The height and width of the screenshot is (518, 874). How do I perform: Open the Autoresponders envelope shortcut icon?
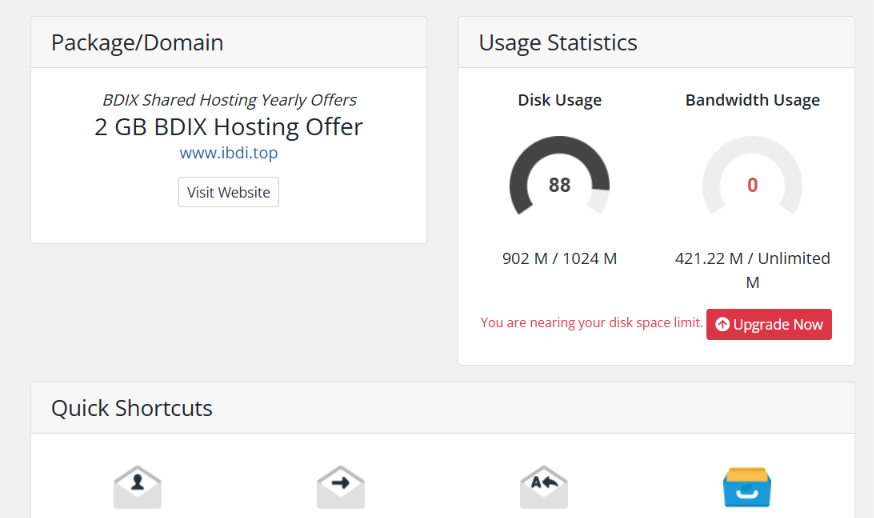(544, 487)
